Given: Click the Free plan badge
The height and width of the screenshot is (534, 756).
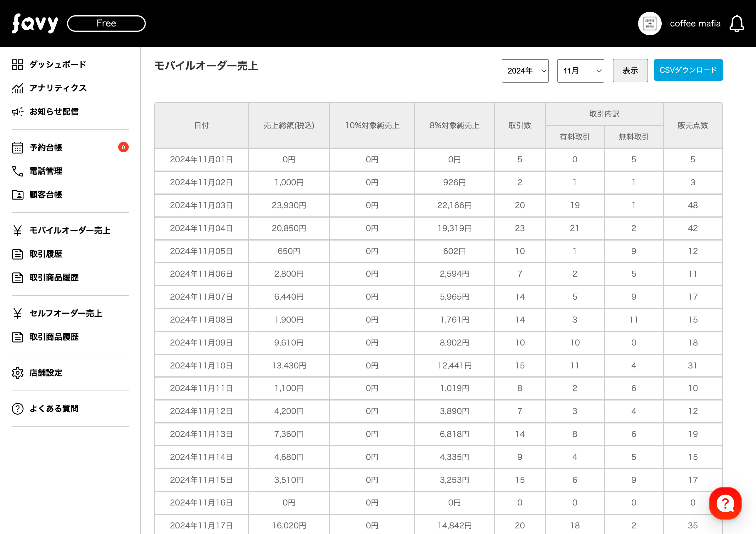Looking at the screenshot, I should pos(106,24).
